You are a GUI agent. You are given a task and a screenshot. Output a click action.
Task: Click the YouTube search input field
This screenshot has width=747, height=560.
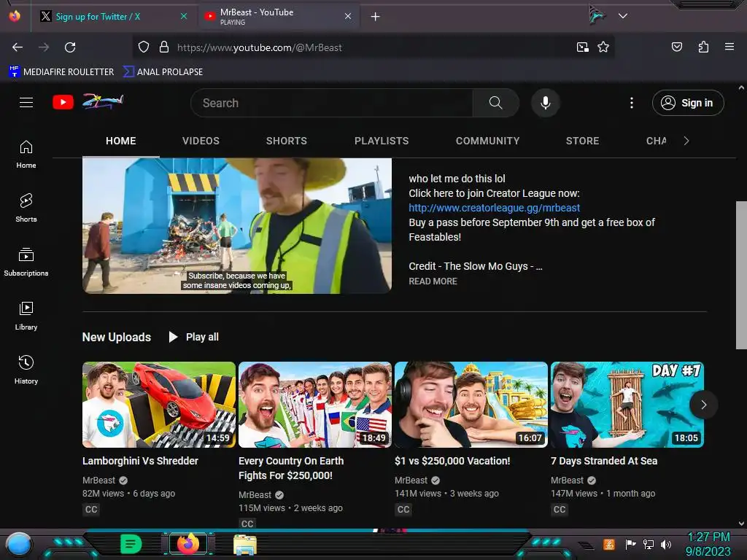pyautogui.click(x=331, y=103)
